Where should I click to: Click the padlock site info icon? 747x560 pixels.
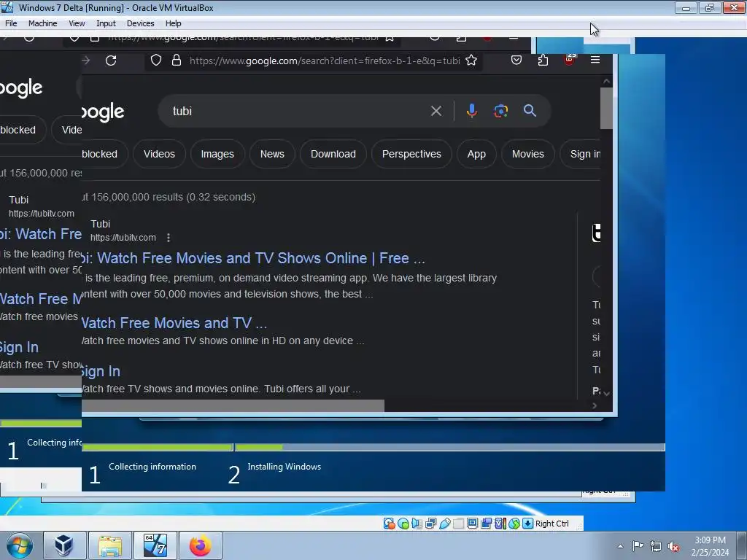click(177, 60)
